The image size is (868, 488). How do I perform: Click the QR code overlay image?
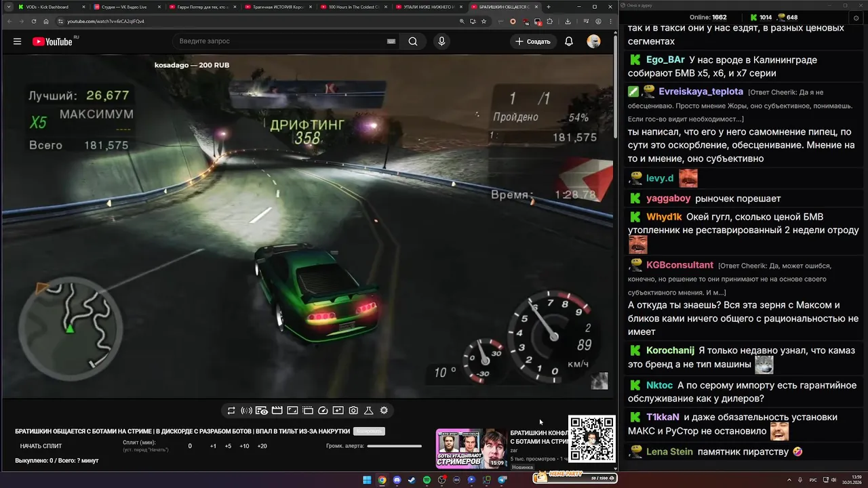click(592, 439)
